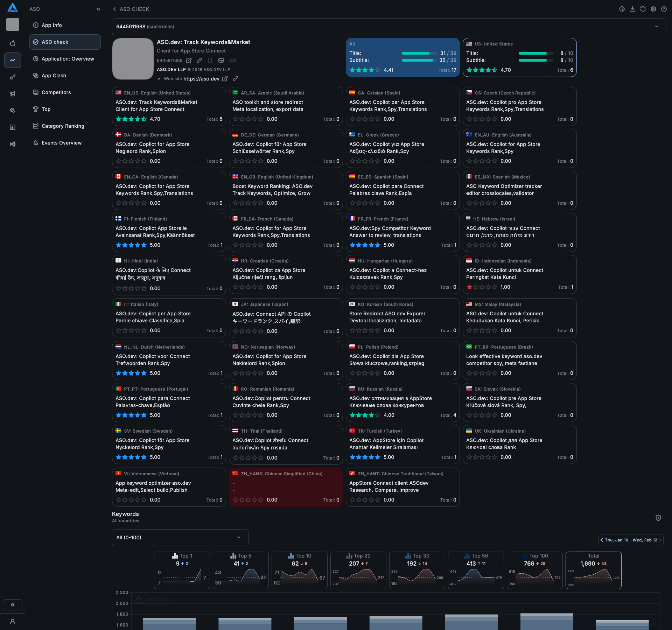Click the bookmark icon next to app ID
Screen dimensions: 672x630
(x=210, y=61)
